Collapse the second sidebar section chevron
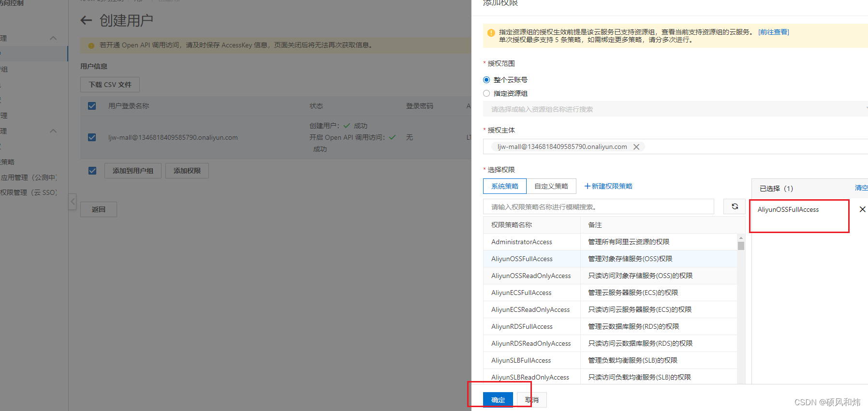 tap(53, 131)
